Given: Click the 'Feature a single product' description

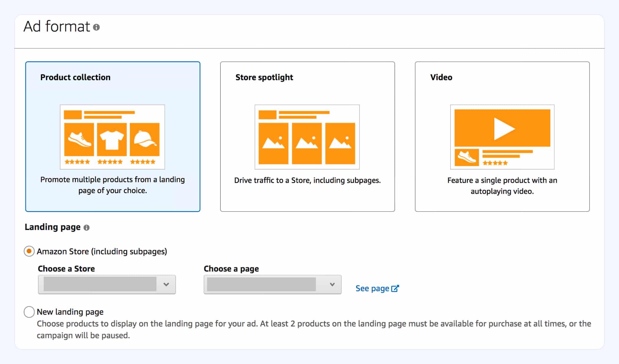Looking at the screenshot, I should pyautogui.click(x=502, y=186).
